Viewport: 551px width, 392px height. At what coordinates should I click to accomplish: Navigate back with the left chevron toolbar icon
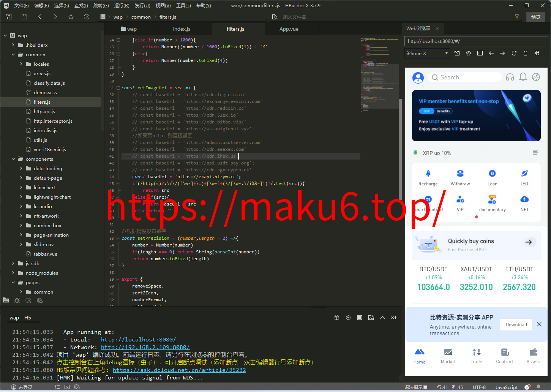click(x=40, y=17)
